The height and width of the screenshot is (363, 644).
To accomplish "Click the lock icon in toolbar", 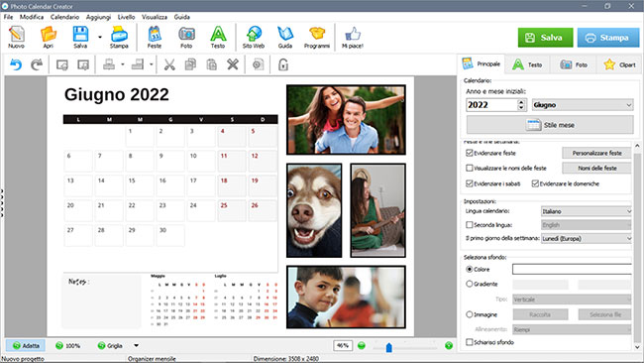I will click(283, 64).
